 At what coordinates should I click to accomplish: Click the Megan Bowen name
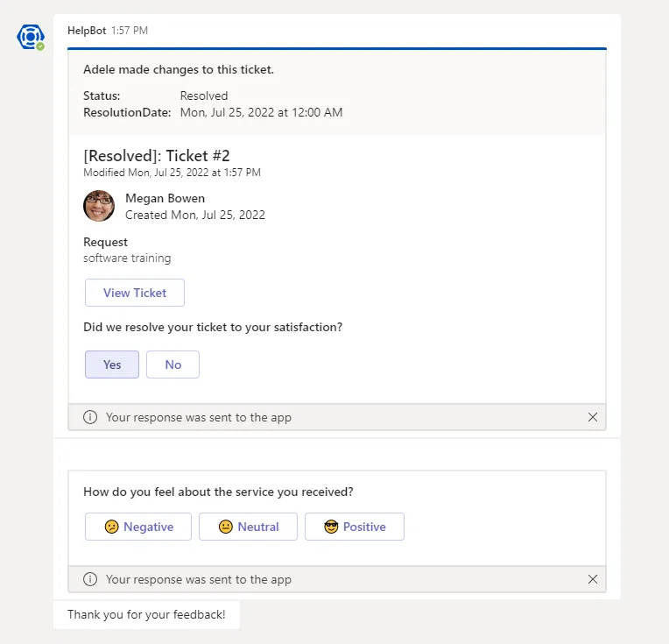pos(165,198)
